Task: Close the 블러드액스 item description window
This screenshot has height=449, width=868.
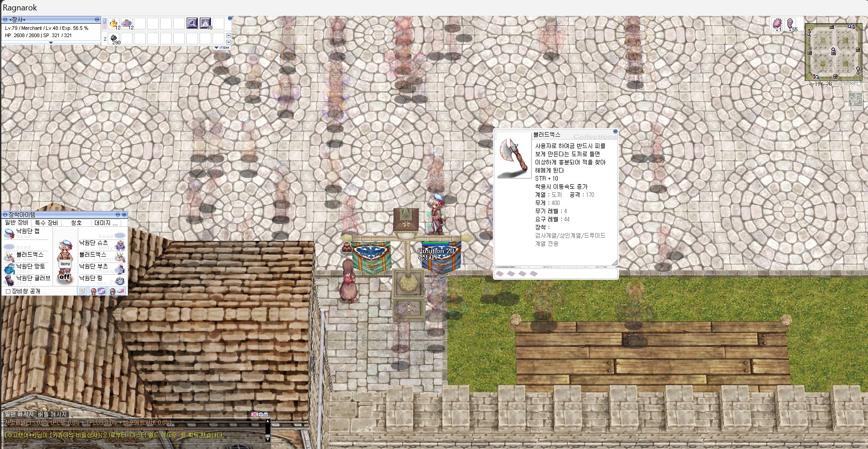Action: pyautogui.click(x=615, y=132)
